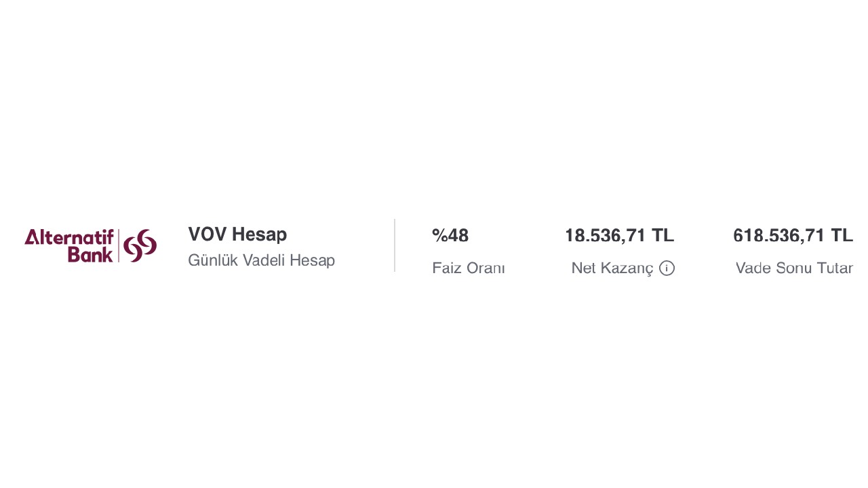Click the word "Oranı" in the rate label
Viewport: 868px width, 488px height.
coord(484,268)
